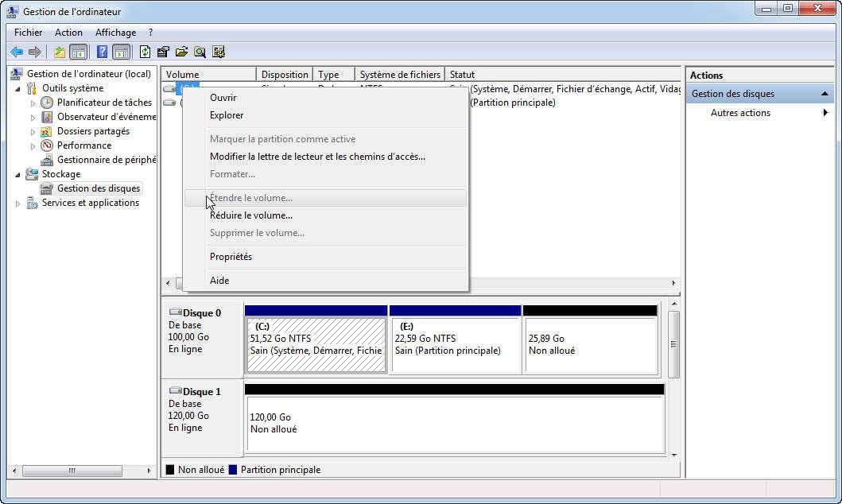
Task: Sort by the Volume column header
Action: coord(209,75)
